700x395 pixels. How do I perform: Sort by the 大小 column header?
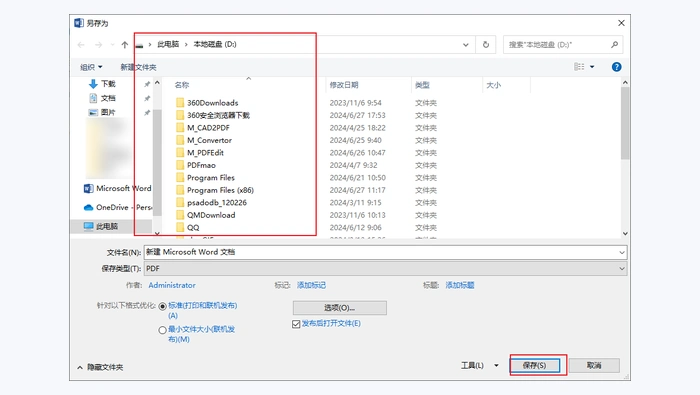coord(493,85)
